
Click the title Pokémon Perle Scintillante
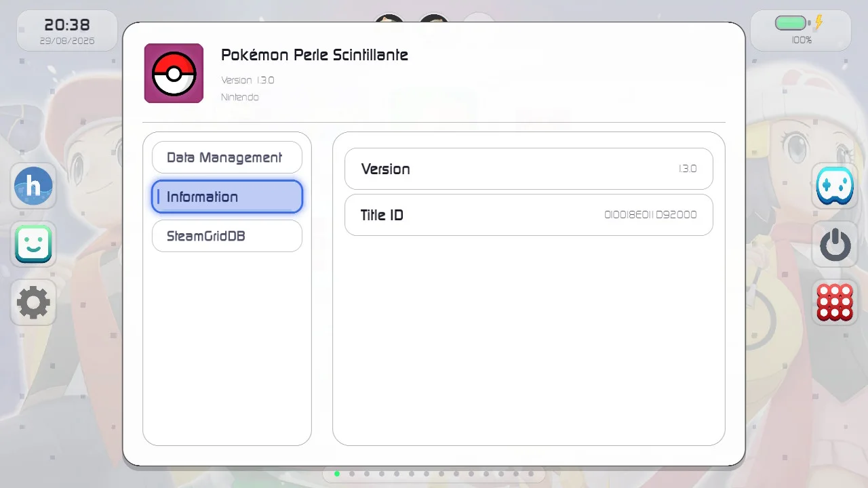click(x=315, y=56)
